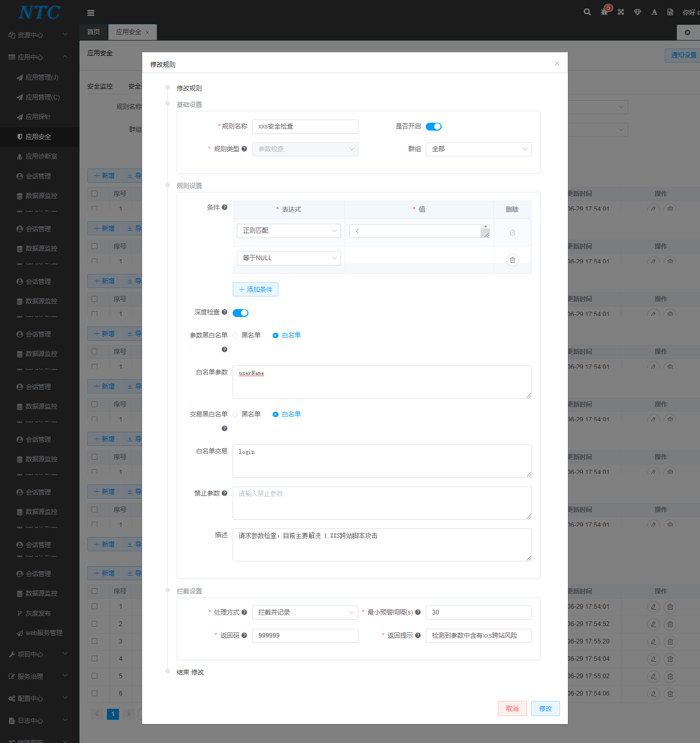Expand the 资源中心 sidebar menu
This screenshot has height=743, width=700.
coord(39,35)
